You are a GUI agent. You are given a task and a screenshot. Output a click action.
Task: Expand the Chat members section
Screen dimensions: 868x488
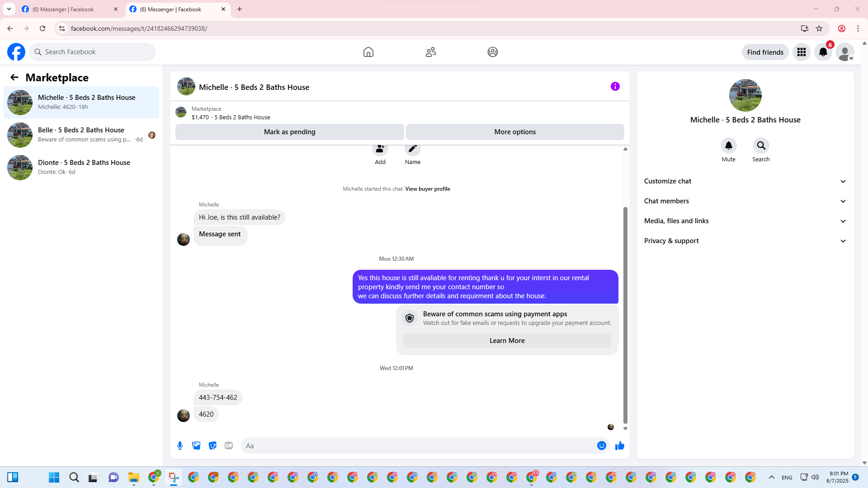pyautogui.click(x=745, y=201)
